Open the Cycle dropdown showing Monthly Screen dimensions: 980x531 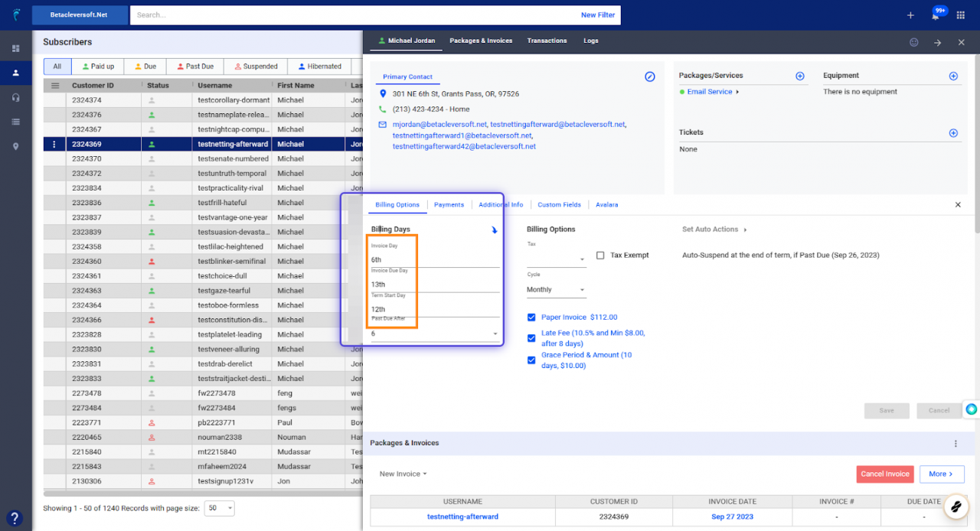tap(555, 289)
